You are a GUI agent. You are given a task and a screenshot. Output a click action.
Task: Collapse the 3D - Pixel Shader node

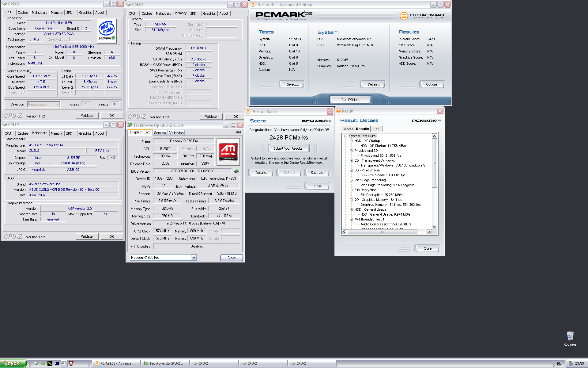tap(351, 170)
